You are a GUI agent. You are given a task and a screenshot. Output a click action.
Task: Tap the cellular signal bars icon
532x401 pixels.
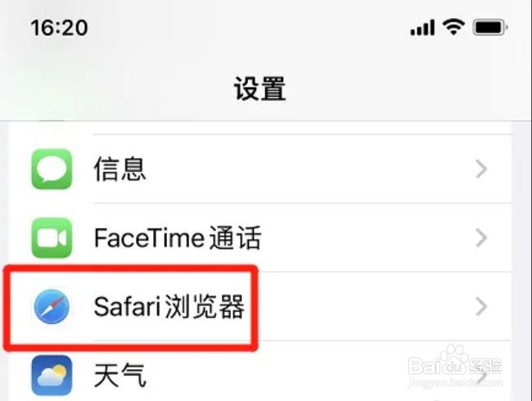click(422, 28)
